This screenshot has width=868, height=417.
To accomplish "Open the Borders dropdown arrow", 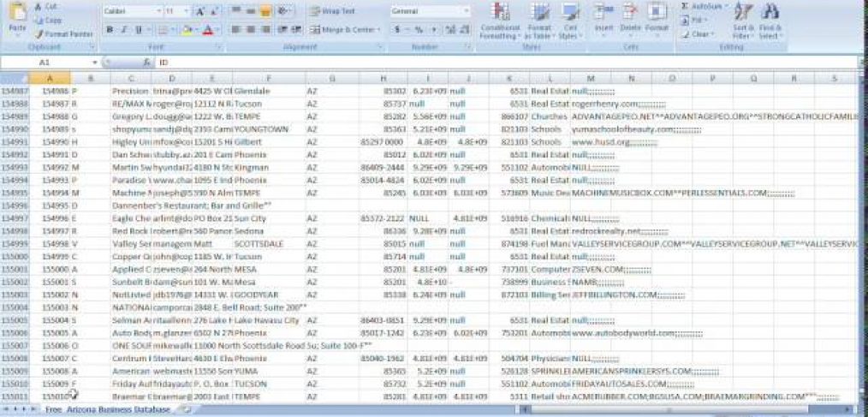I will (172, 30).
